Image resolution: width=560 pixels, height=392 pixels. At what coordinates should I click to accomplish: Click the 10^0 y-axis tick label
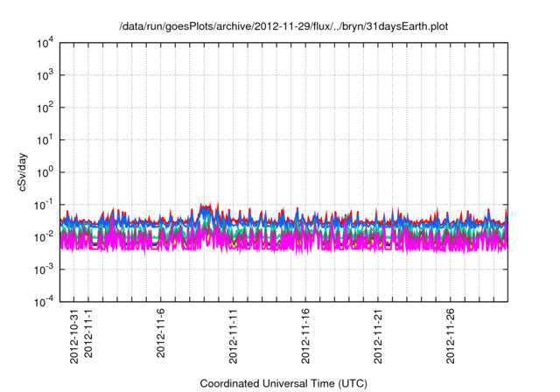click(44, 172)
